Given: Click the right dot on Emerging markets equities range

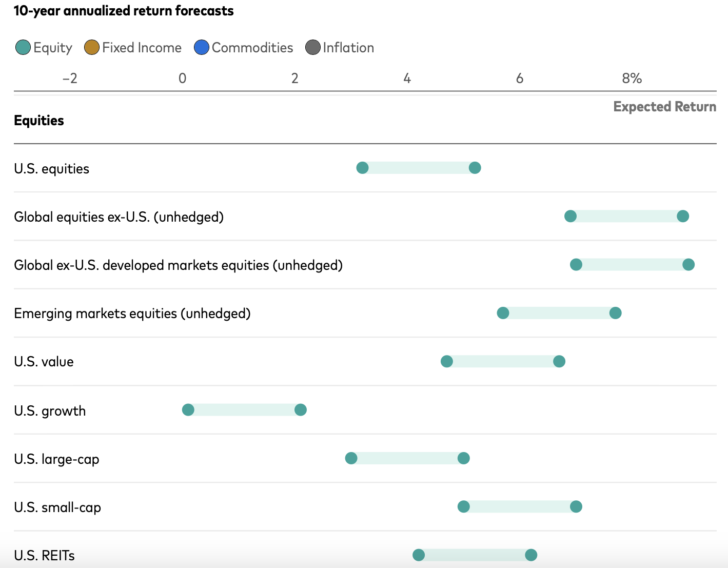Looking at the screenshot, I should 615,312.
